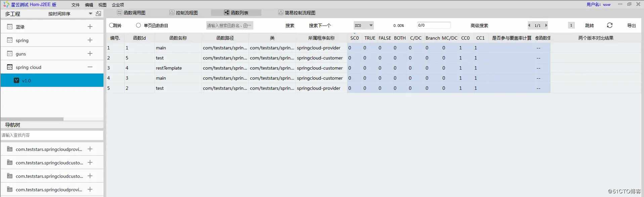Viewport: 644px width, 197px height.
Task: Go to next page with the right arrow
Action: (x=546, y=25)
